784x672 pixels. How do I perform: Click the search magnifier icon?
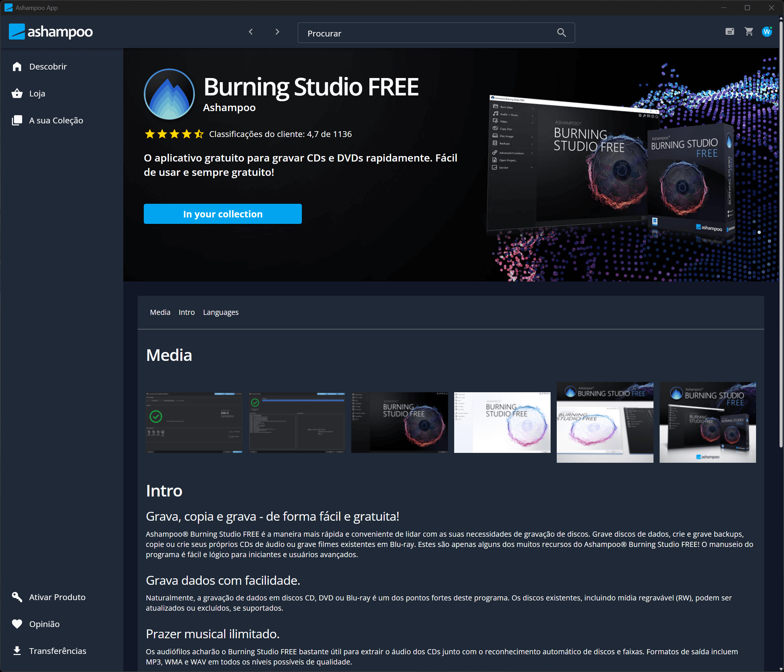coord(562,33)
